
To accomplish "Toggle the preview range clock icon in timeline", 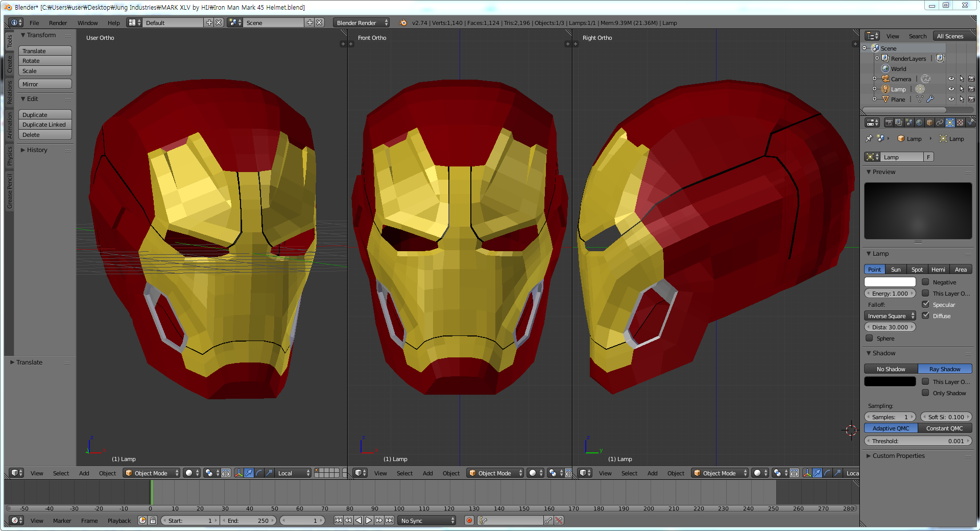I will (142, 520).
